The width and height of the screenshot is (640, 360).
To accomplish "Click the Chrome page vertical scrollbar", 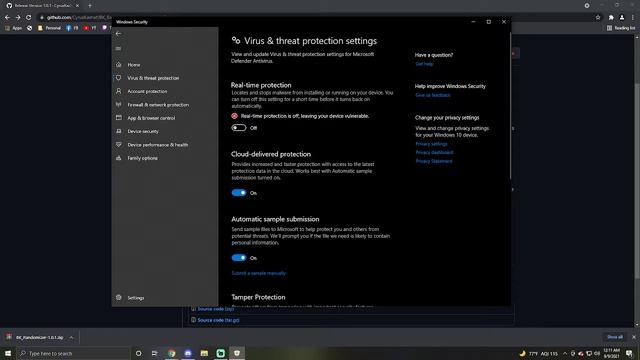I will tap(637, 180).
